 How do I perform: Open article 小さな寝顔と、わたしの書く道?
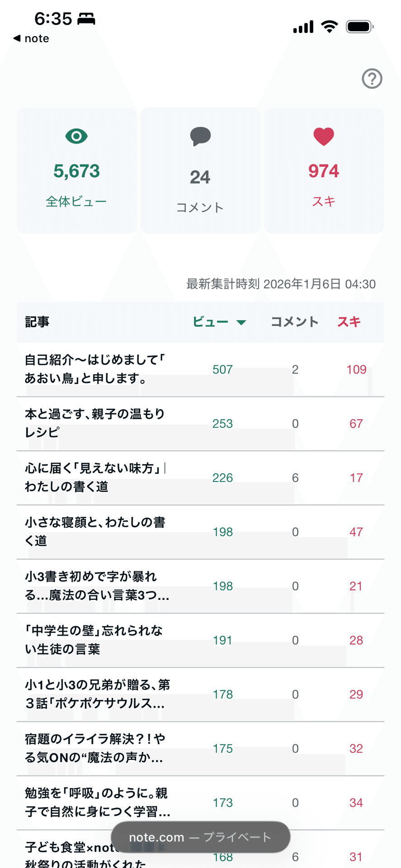(x=94, y=532)
